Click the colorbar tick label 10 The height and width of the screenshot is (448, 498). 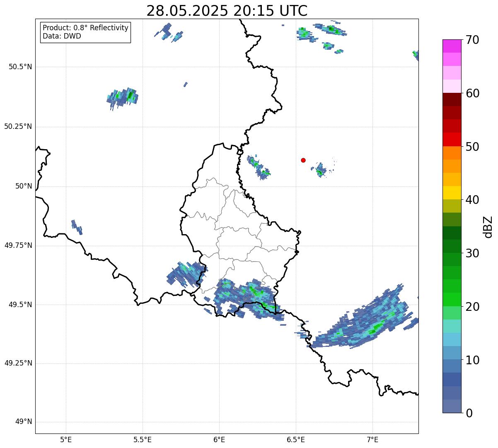473,360
